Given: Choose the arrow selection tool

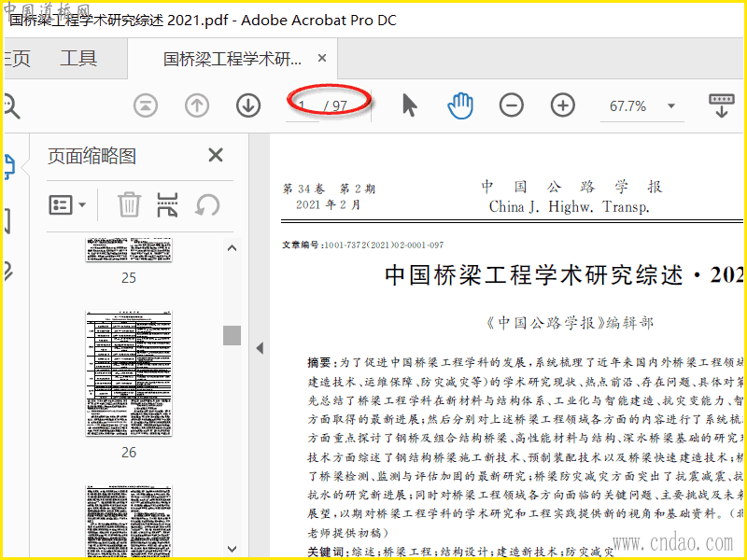Looking at the screenshot, I should tap(409, 105).
